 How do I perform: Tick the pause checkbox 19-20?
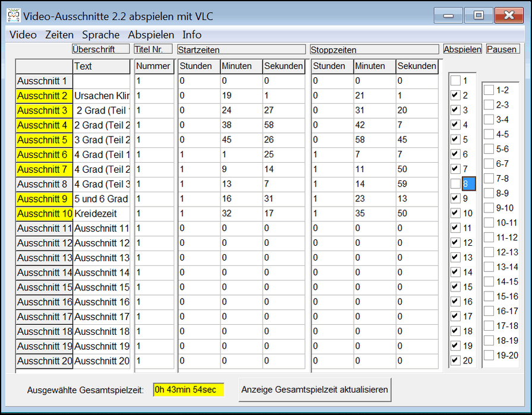click(489, 356)
